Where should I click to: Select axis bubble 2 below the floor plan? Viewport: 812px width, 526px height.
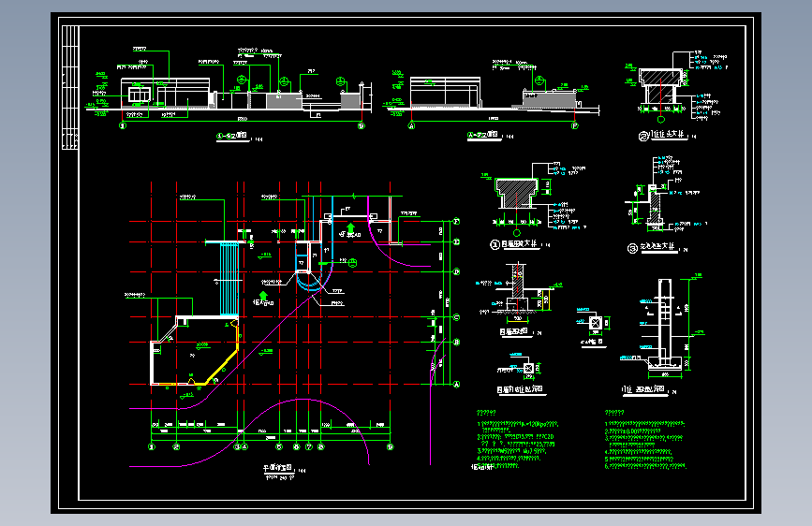pos(177,446)
